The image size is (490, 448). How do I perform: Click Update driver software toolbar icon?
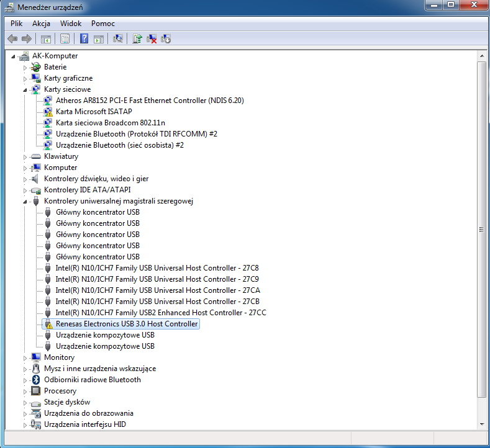point(137,38)
